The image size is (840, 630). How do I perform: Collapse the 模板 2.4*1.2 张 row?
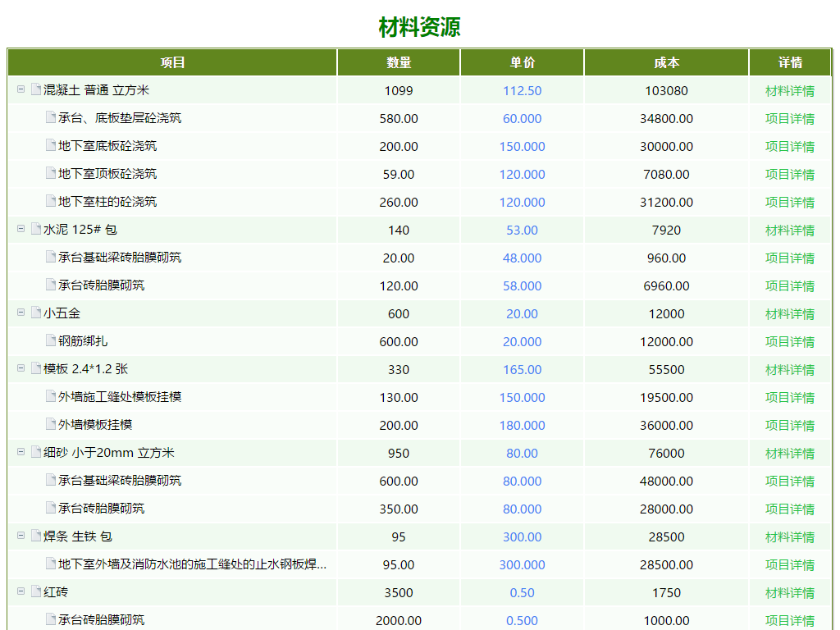(x=21, y=368)
